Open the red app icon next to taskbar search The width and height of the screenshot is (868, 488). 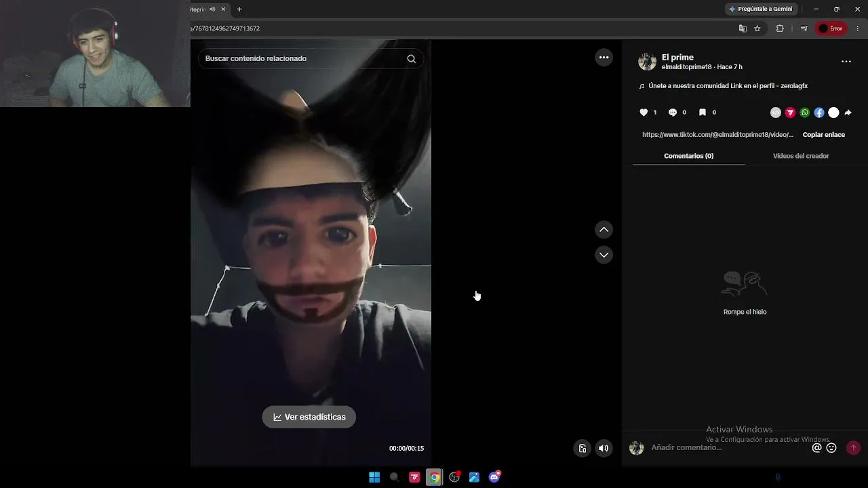point(414,477)
